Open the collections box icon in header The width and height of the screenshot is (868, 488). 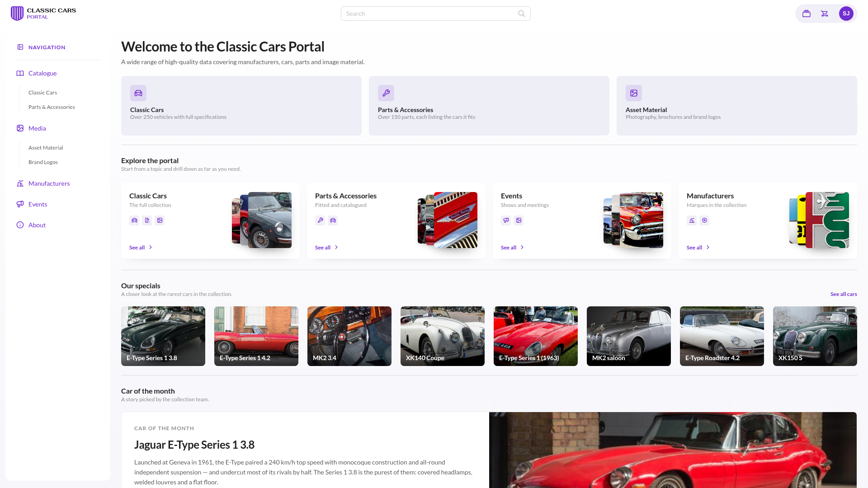click(x=807, y=14)
